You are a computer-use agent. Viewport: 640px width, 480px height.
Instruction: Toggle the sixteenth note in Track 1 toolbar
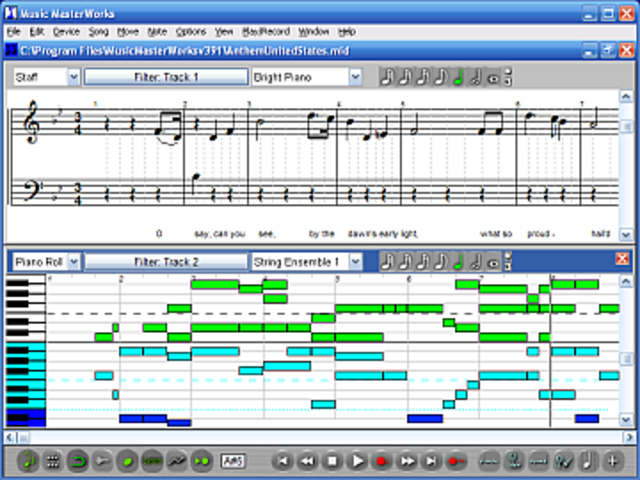click(422, 77)
